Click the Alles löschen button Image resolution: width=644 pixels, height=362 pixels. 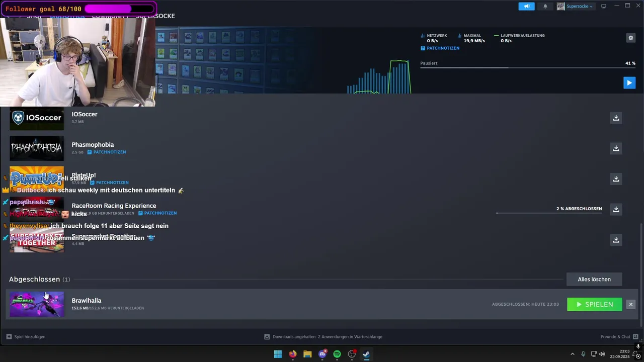click(594, 279)
